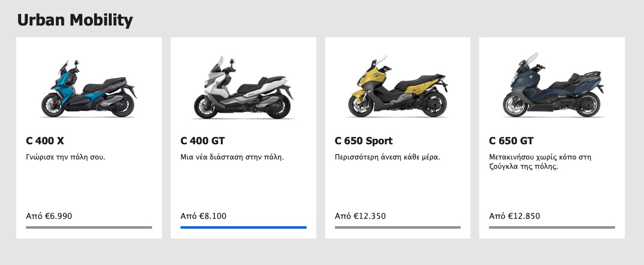Viewport: 644px width, 265px height.
Task: Select the C 650 Sport title link
Action: 363,141
